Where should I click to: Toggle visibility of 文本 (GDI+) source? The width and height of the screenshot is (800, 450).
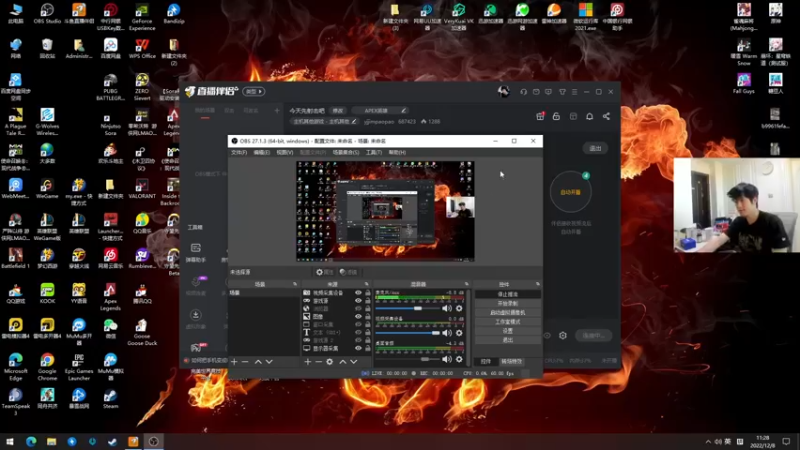coord(358,333)
